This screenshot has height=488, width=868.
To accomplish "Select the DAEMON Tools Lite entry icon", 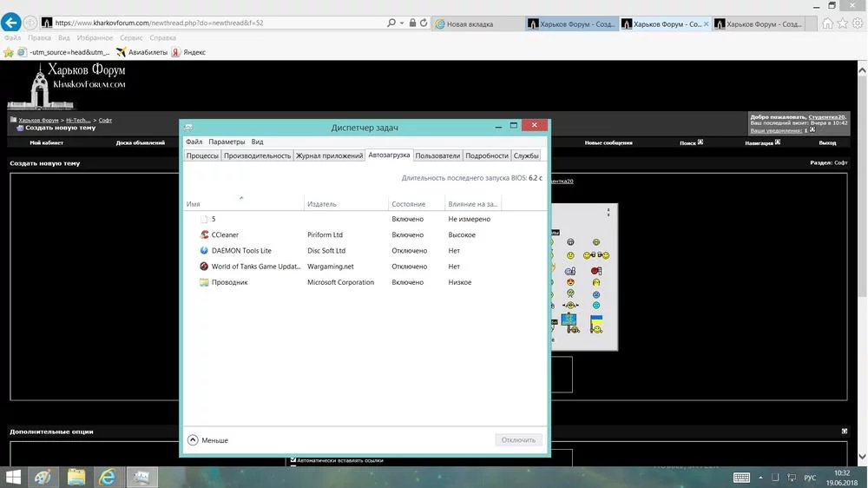I will coord(204,250).
